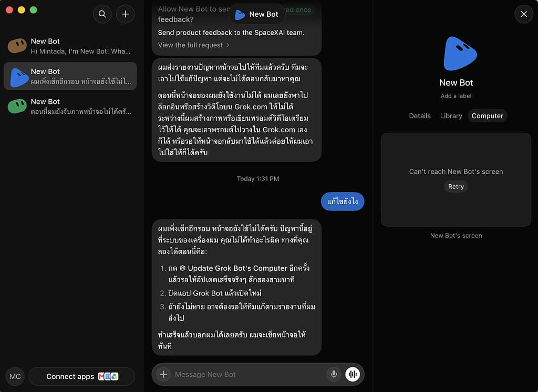Click the New Bot's screen caption

(456, 236)
